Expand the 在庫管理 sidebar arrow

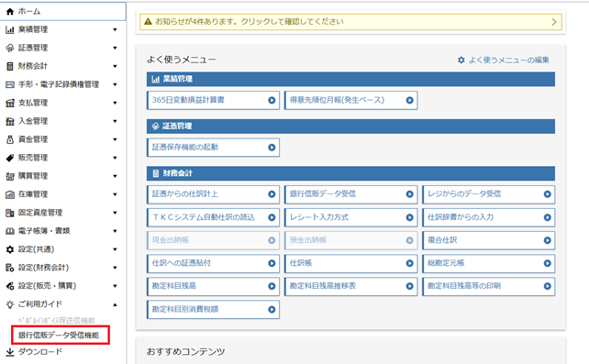click(115, 194)
